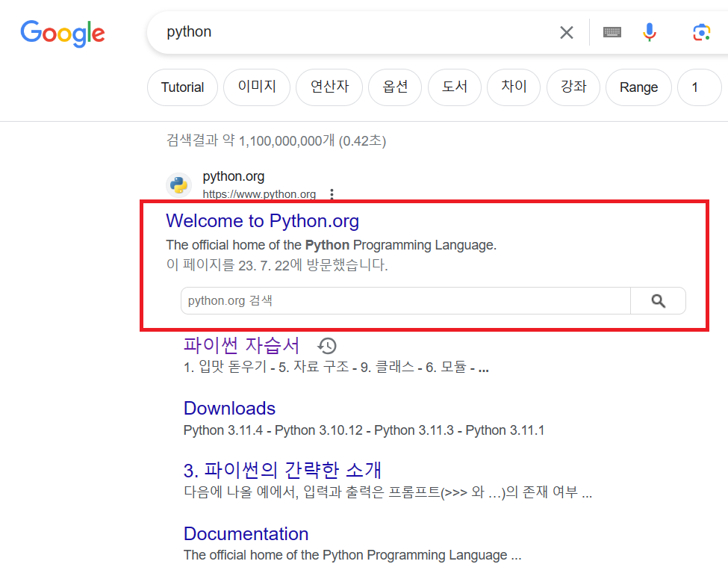Open the Welcome to Python.org result
The height and width of the screenshot is (570, 728).
pyautogui.click(x=262, y=221)
